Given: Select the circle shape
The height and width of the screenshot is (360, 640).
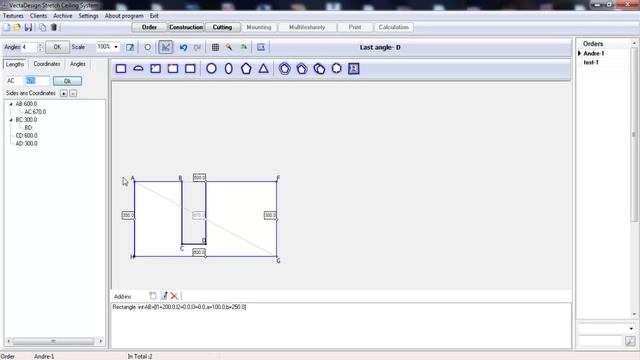Looking at the screenshot, I should [211, 69].
